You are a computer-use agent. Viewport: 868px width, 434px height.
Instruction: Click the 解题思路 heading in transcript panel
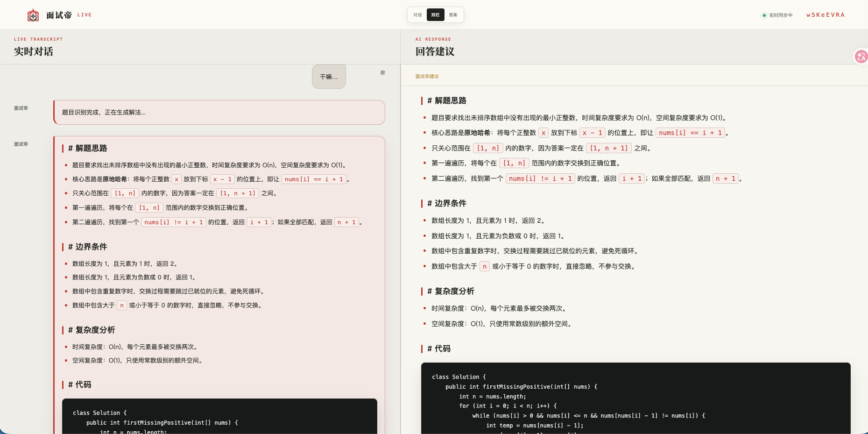(88, 148)
